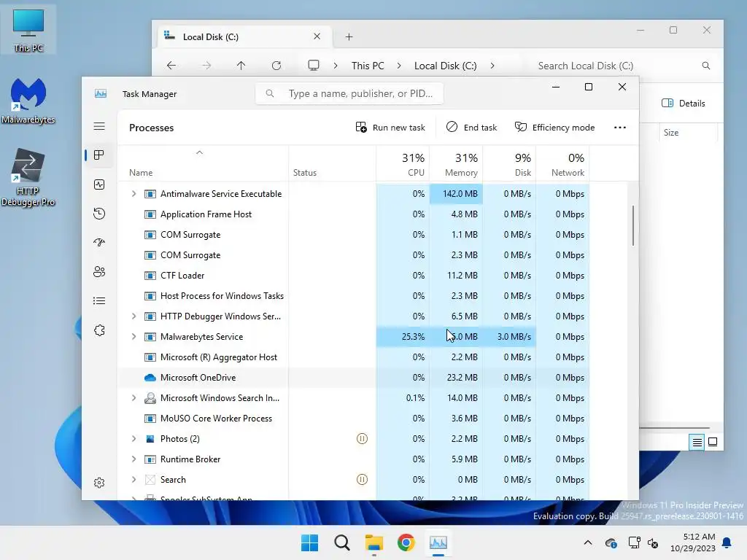Viewport: 747px width, 560px height.
Task: Open Google Chrome from taskbar
Action: pos(406,542)
